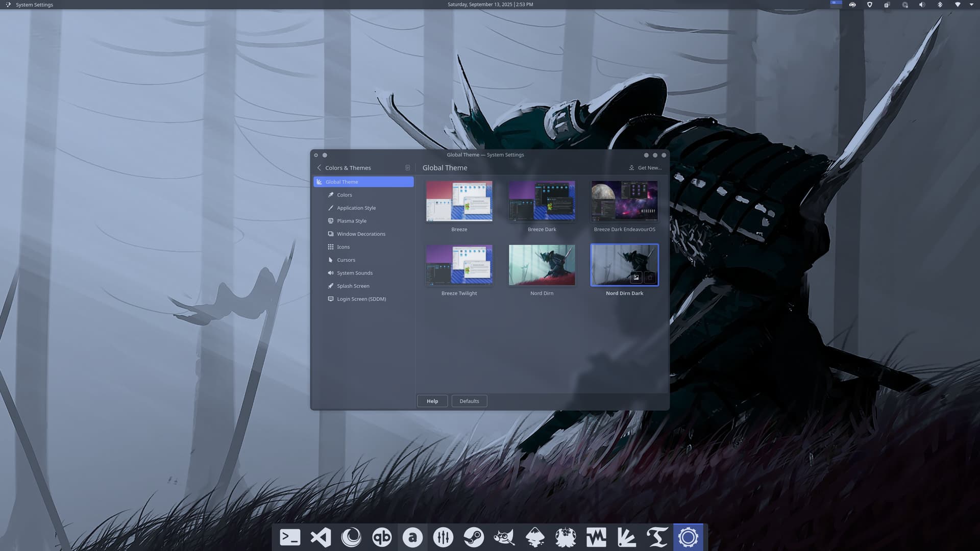Pick the Breeze Twilight theme
Screen dimensions: 980x551
[x=459, y=265]
